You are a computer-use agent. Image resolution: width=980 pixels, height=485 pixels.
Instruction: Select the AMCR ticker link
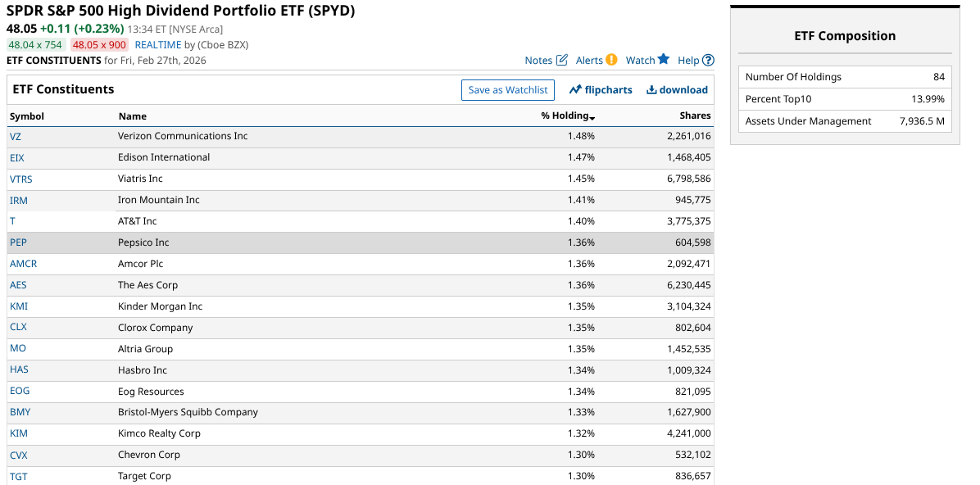coord(23,264)
